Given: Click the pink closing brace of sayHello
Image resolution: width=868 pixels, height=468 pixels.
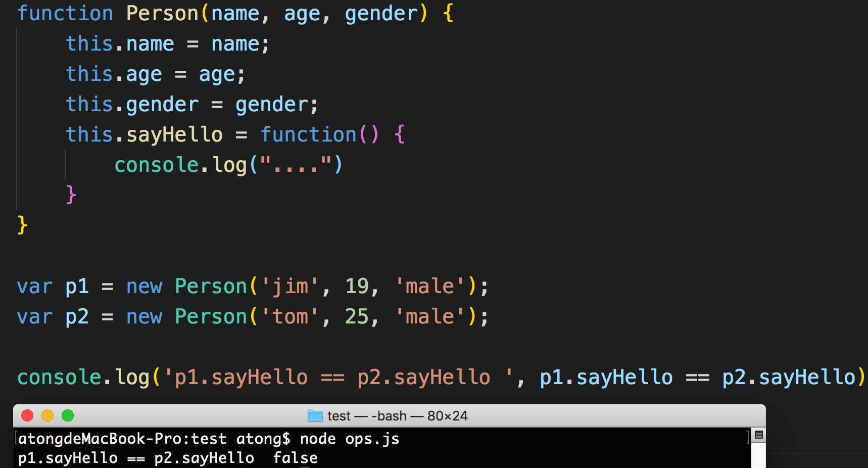Looking at the screenshot, I should (x=71, y=195).
